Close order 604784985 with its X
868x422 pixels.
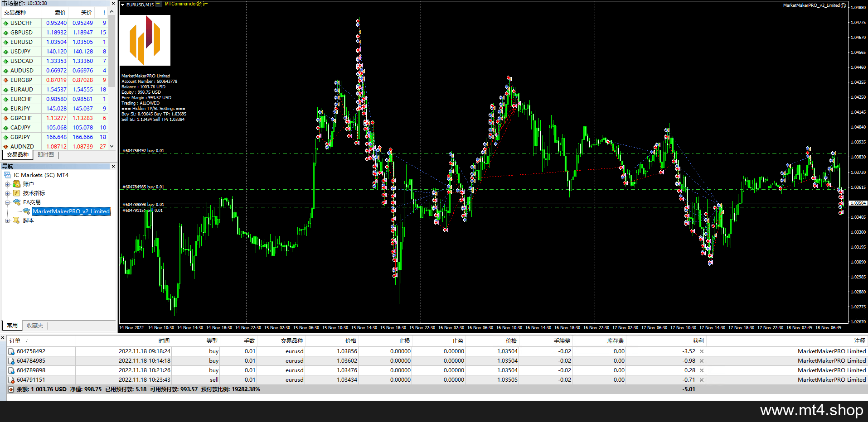(702, 361)
